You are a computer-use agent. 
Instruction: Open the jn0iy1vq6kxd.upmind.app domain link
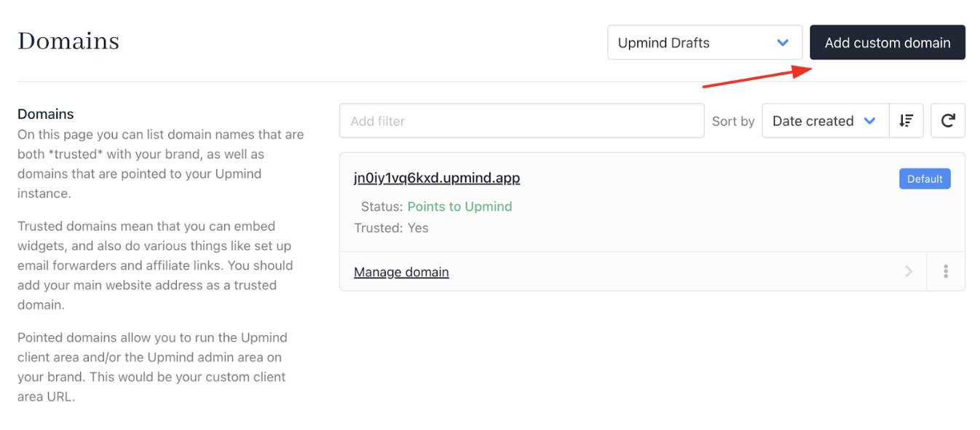point(437,178)
